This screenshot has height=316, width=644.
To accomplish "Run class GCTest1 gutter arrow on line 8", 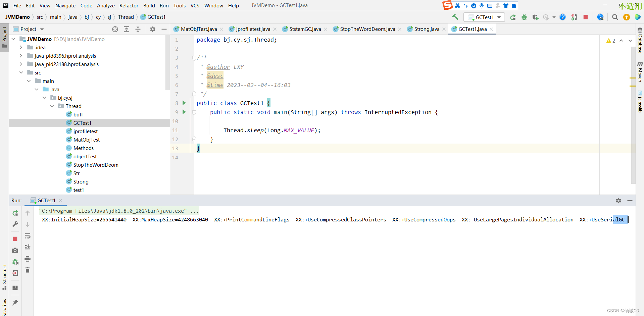I will click(184, 103).
